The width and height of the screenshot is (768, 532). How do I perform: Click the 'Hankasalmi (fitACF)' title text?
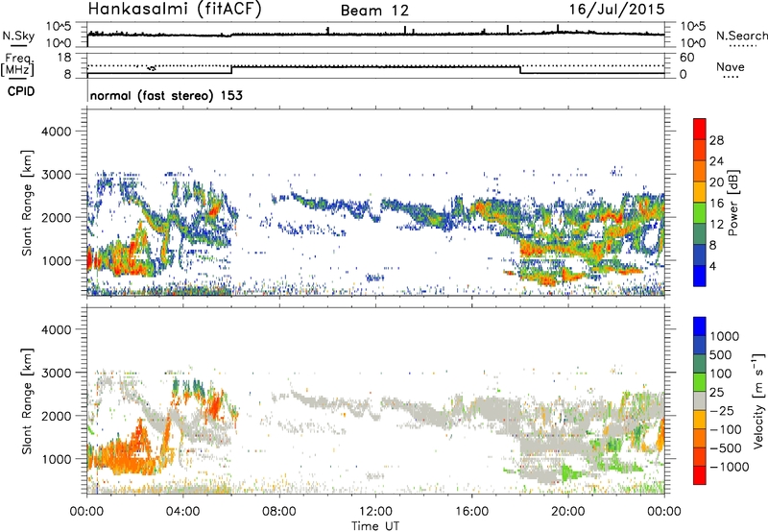coord(175,10)
